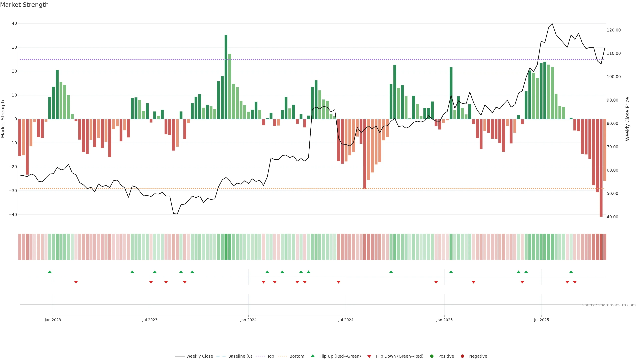Image resolution: width=644 pixels, height=362 pixels.
Task: Click the source: sharemaestro.com text
Action: pyautogui.click(x=609, y=305)
